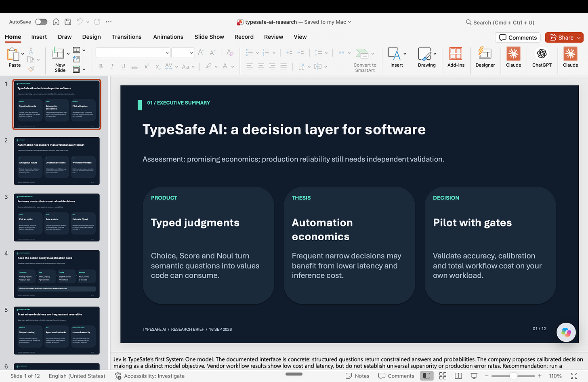Viewport: 588px width, 382px height.
Task: Apply superscript formatting
Action: coord(147,66)
